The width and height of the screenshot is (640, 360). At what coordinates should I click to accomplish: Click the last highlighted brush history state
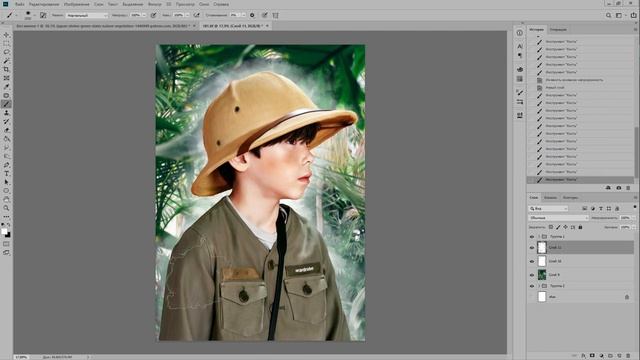coord(581,180)
